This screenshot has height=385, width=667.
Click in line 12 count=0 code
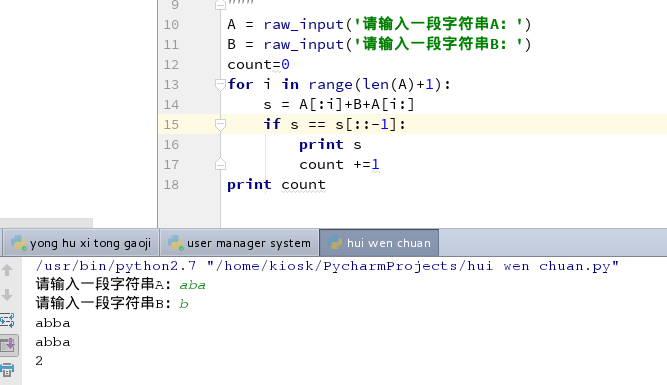[x=258, y=65]
